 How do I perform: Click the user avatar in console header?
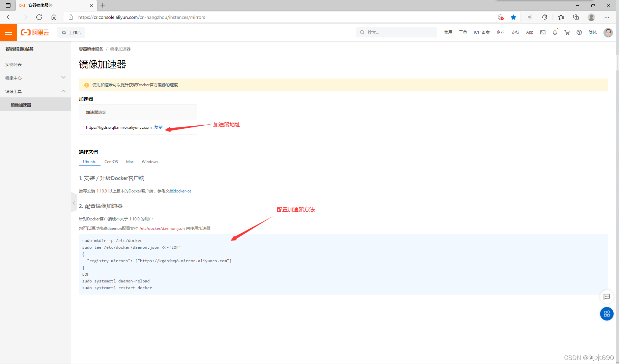click(608, 32)
